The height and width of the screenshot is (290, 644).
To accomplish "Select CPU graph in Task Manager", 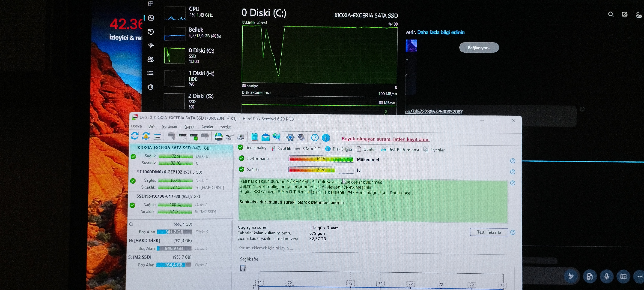I will [x=175, y=13].
